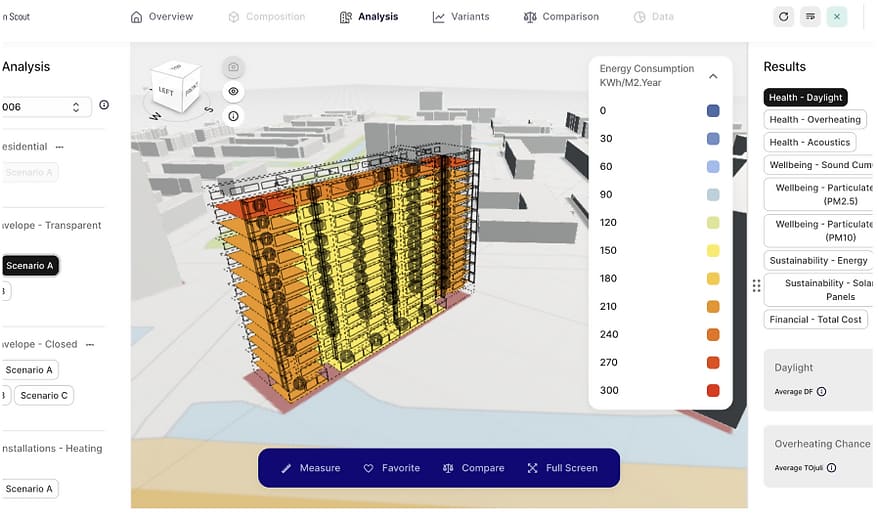The width and height of the screenshot is (878, 514).
Task: Click the 3D navigation cube LEFT face
Action: coord(166,91)
